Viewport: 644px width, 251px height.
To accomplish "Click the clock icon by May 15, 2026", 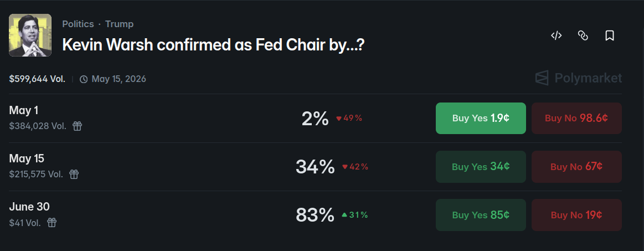I will (x=84, y=79).
